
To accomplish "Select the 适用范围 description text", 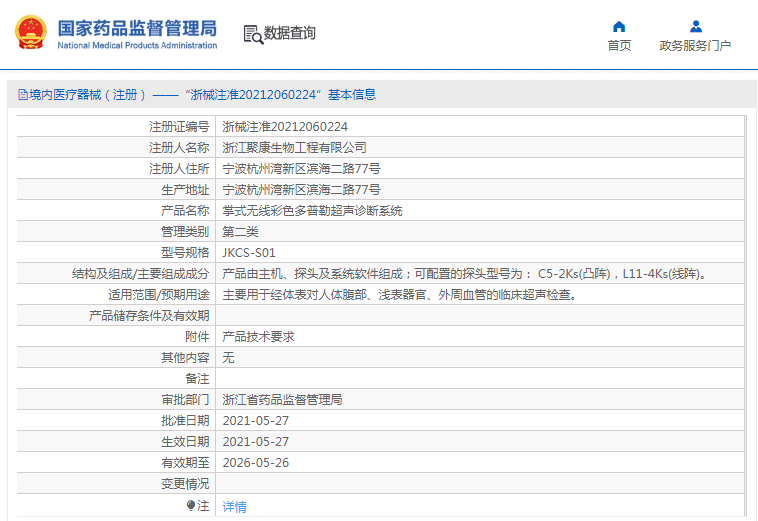I will click(400, 295).
